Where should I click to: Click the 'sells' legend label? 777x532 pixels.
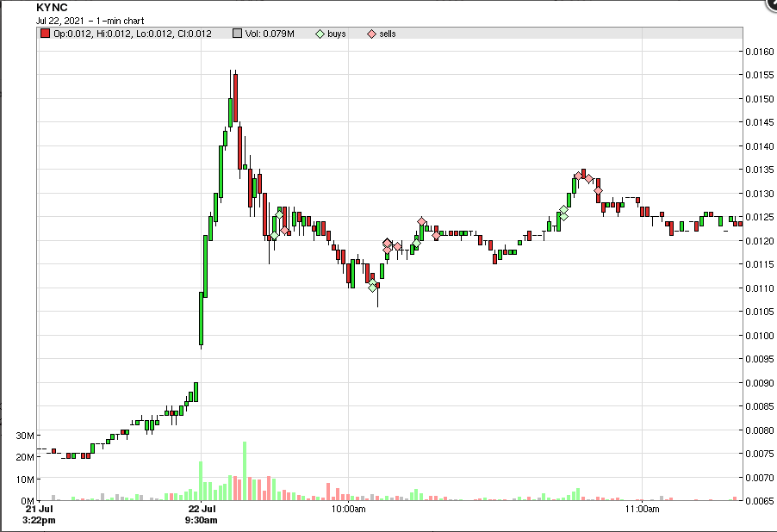(388, 34)
